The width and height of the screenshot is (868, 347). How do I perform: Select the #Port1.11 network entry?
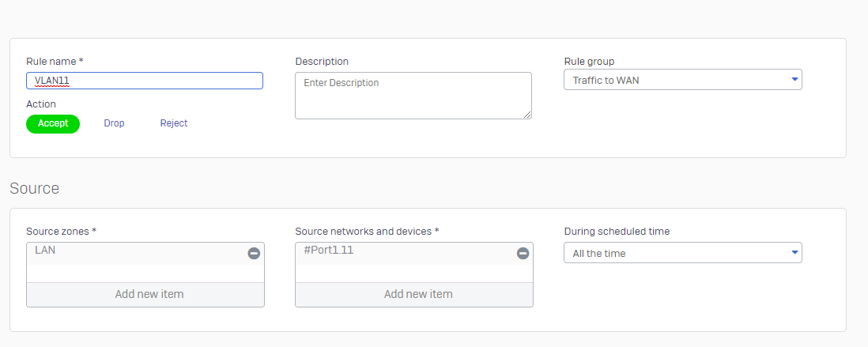point(406,253)
